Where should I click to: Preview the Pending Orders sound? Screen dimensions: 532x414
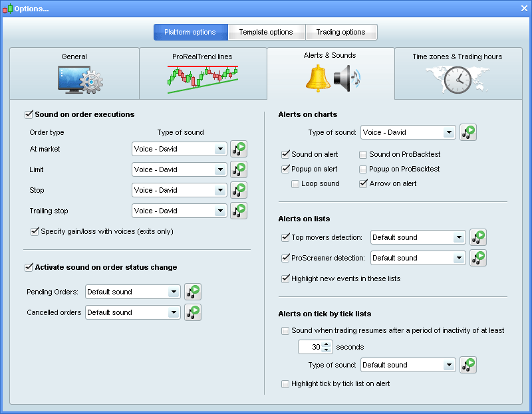(193, 292)
